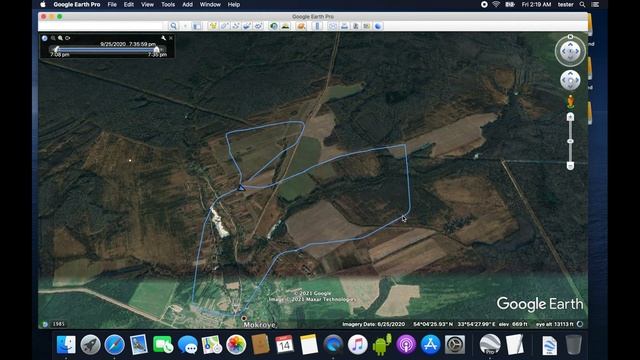Select the Add Path tool

tap(236, 26)
